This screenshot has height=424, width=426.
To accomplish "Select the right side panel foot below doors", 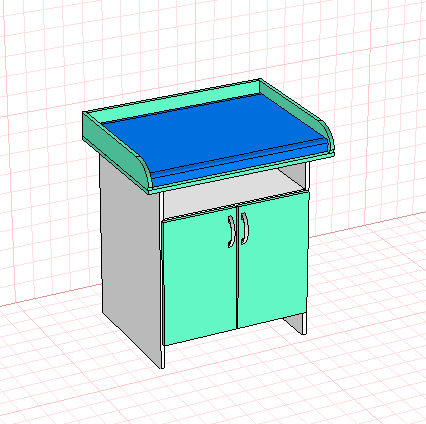I will 295,323.
